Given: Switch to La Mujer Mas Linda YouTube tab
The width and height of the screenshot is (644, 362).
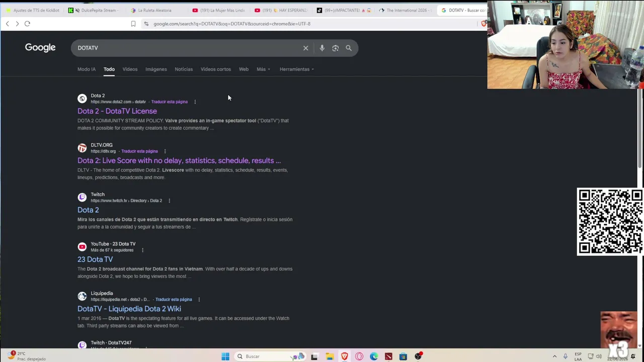Looking at the screenshot, I should [x=220, y=10].
